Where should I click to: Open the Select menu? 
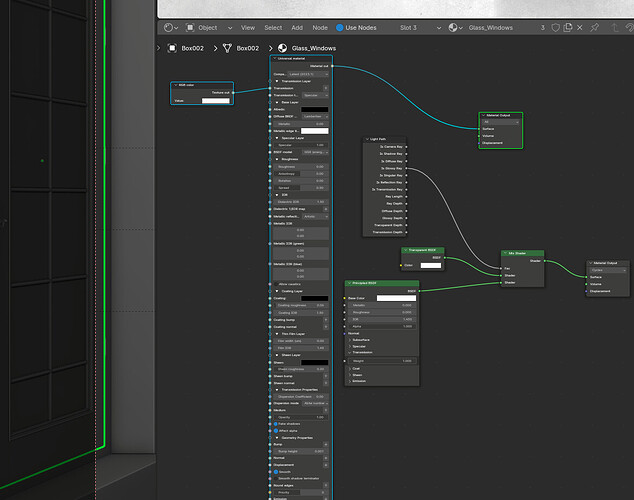pos(273,27)
